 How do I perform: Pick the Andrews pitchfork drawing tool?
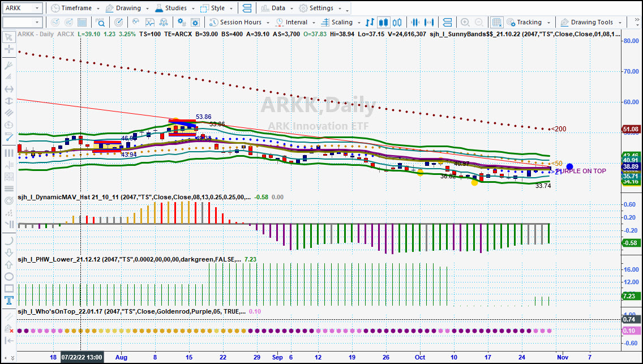coord(8,65)
